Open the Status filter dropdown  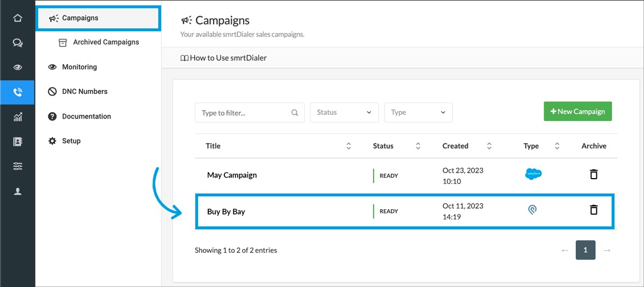point(344,113)
